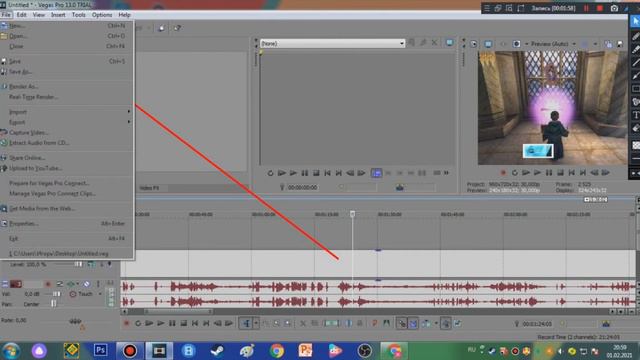Open the Insert menu
Image resolution: width=640 pixels, height=360 pixels.
click(58, 15)
